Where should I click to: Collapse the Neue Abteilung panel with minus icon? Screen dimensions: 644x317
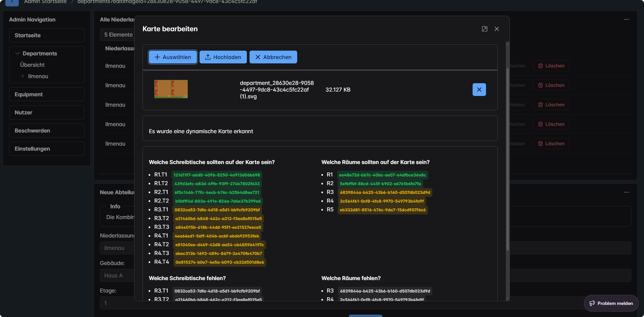tap(626, 192)
